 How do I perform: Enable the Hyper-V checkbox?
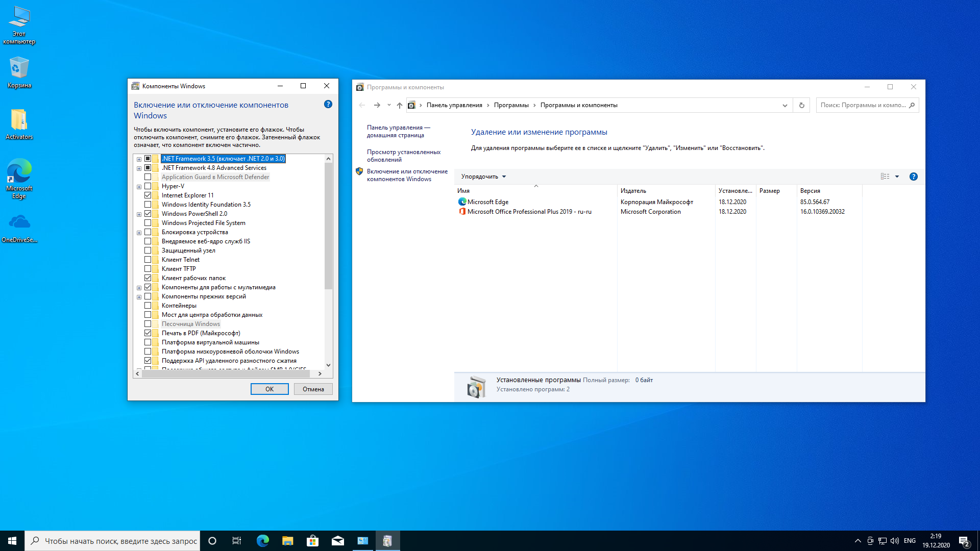point(148,186)
